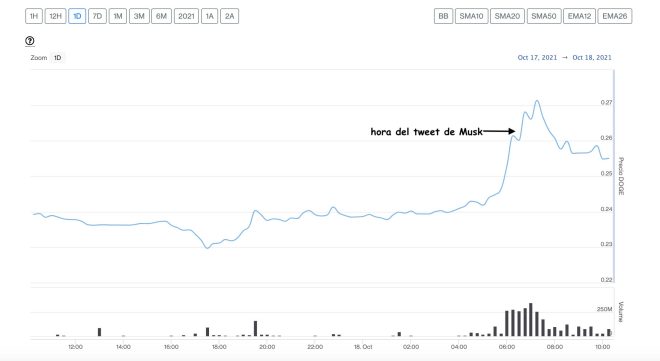Select the 1H time range
Viewport: 660px width, 361px height.
[x=34, y=16]
